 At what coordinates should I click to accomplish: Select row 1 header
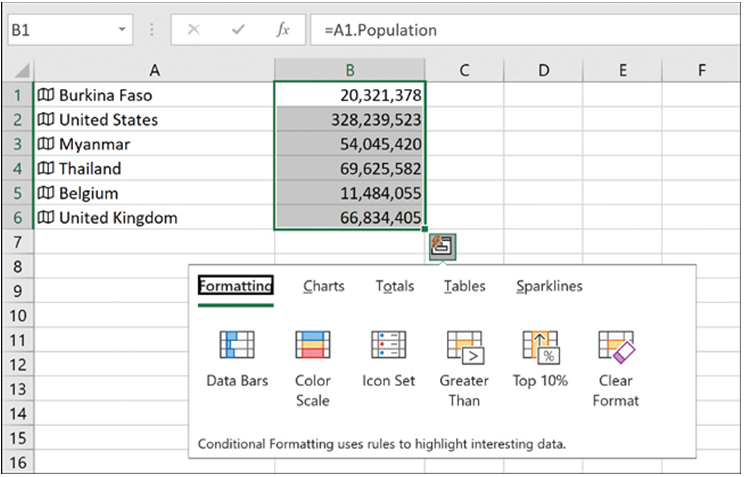(x=18, y=95)
